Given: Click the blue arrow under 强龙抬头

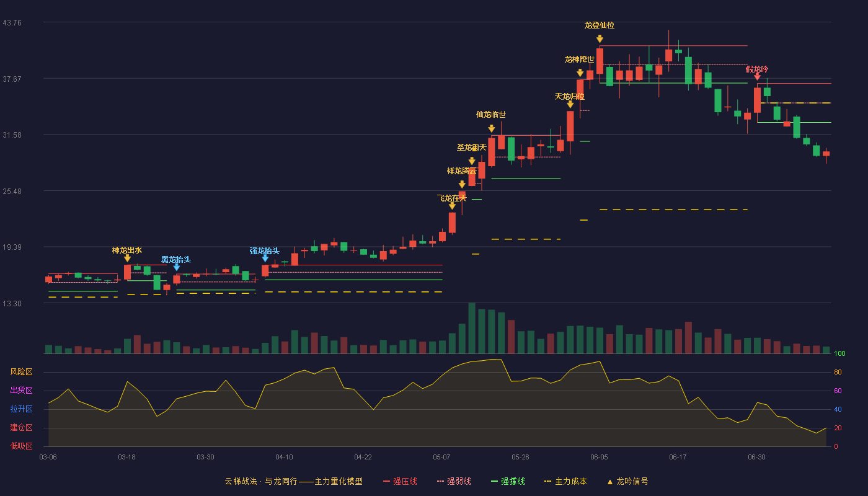Looking at the screenshot, I should pyautogui.click(x=265, y=258).
